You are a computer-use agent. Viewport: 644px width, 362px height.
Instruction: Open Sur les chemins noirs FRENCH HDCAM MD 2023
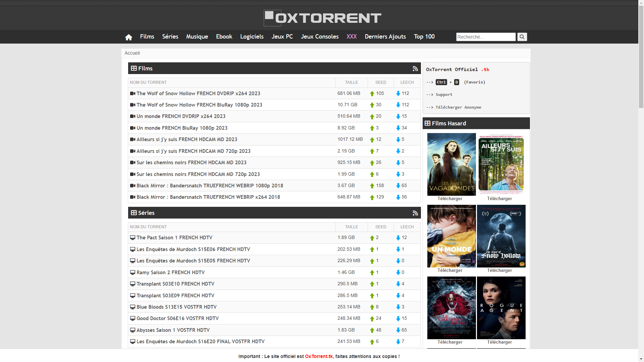(192, 163)
